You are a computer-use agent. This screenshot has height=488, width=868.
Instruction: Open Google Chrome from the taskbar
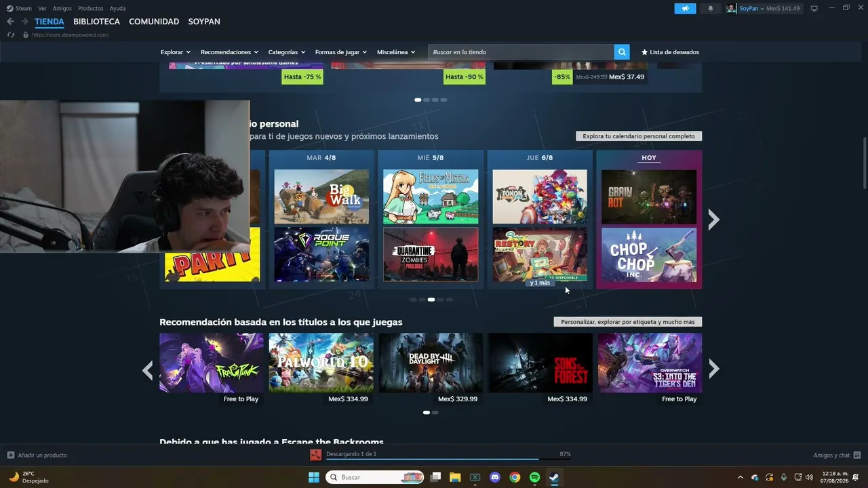pyautogui.click(x=515, y=477)
